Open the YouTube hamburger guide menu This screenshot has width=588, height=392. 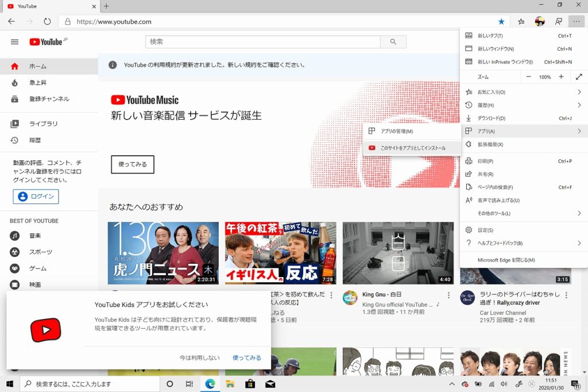pos(14,42)
